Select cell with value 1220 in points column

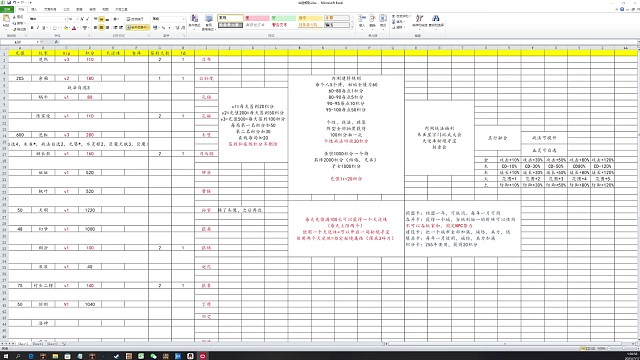90,210
